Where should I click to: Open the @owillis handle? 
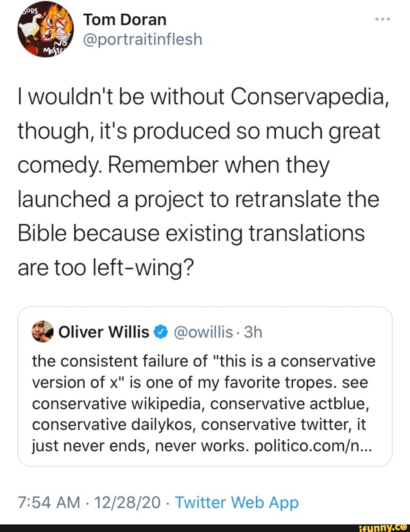tap(203, 332)
